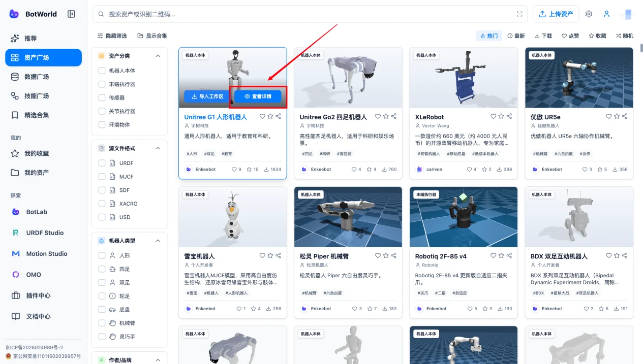Sort assets by 随机
643x364 pixels.
(x=624, y=36)
